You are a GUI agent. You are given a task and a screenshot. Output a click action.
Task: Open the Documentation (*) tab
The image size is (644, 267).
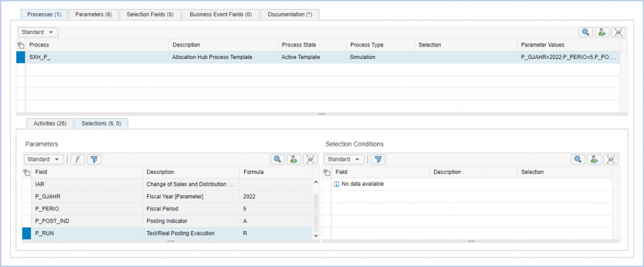coord(290,14)
